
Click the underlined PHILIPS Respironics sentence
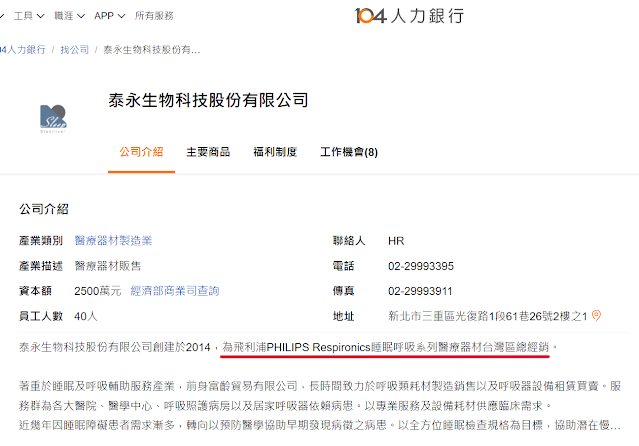[x=385, y=347]
